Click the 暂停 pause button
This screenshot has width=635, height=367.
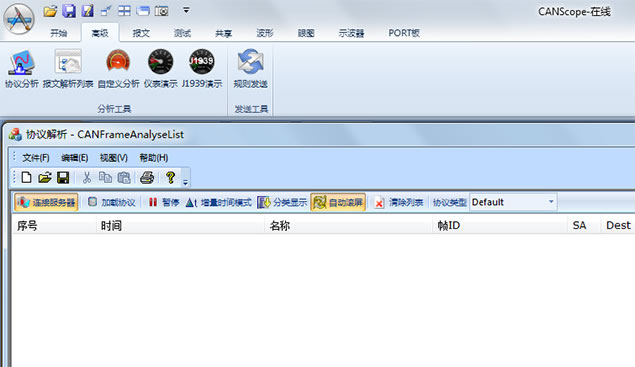164,202
